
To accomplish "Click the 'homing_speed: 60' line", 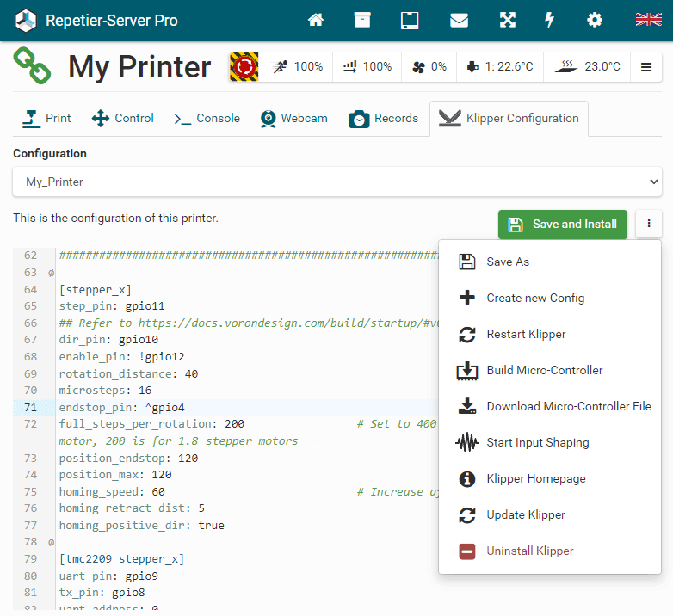I will tap(112, 491).
